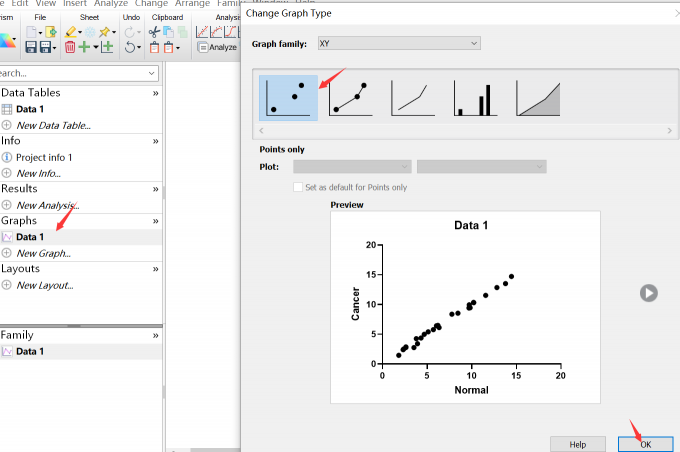Click the nonlinear curve fit analysis icon
Screen dimensions: 680x452
pyautogui.click(x=216, y=32)
